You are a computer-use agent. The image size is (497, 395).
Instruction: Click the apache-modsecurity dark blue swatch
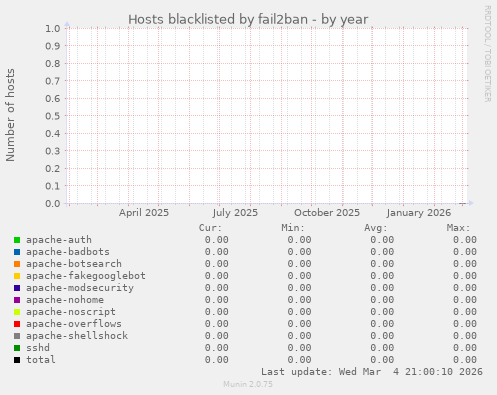click(x=17, y=288)
